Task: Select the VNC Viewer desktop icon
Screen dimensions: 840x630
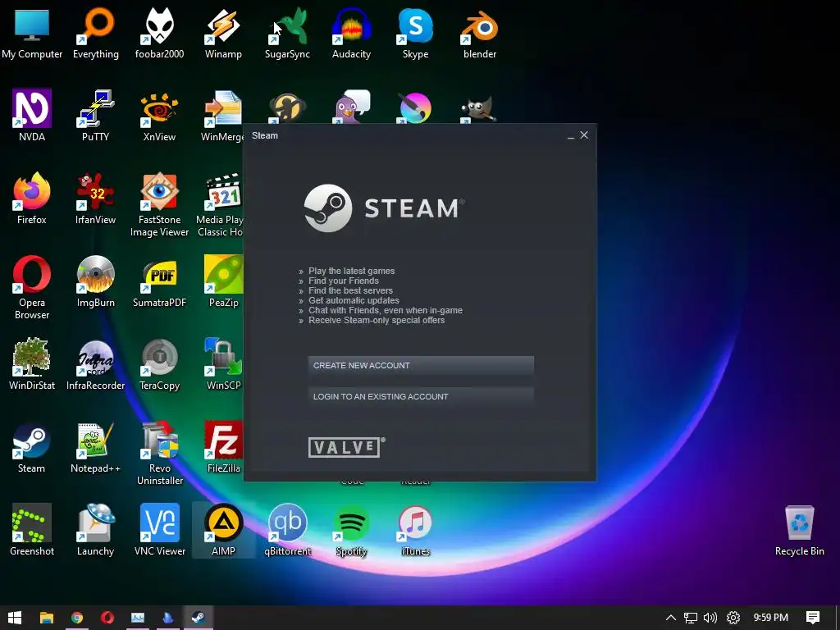Action: coord(160,531)
